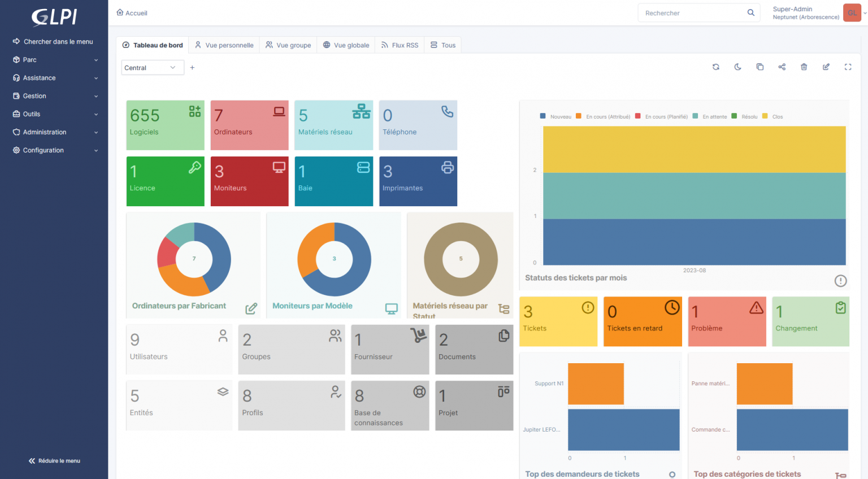The height and width of the screenshot is (479, 868).
Task: Open the Changement card
Action: click(x=811, y=321)
